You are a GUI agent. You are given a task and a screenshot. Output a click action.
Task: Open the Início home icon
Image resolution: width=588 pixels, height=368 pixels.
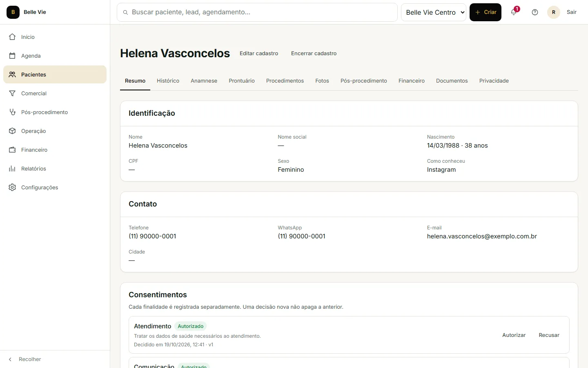tap(12, 37)
